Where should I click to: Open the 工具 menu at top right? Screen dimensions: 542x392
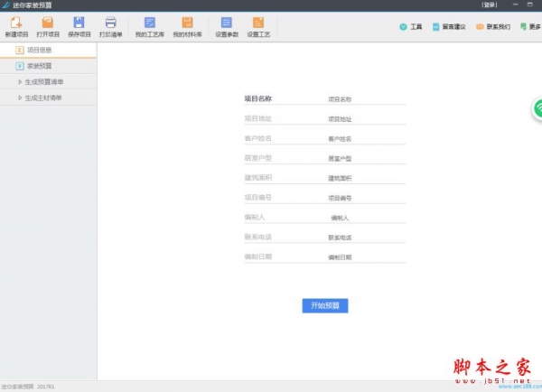(x=410, y=27)
